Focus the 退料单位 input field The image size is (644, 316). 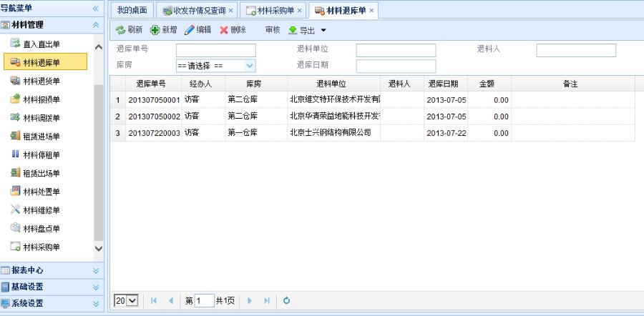click(x=396, y=51)
